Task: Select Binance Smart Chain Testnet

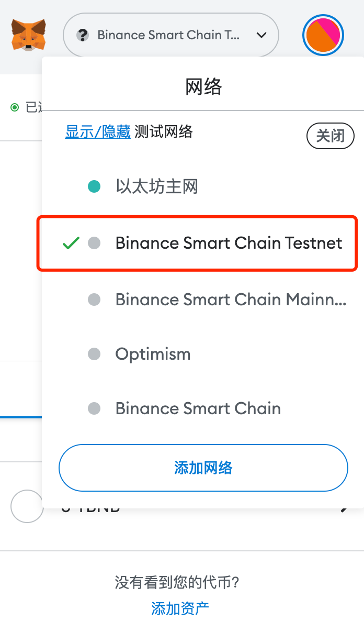Action: pos(229,243)
